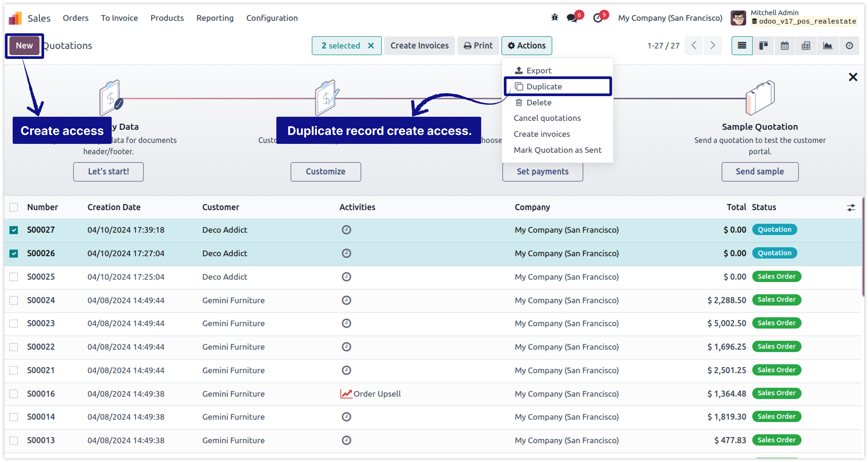
Task: Check the S00022 row checkbox
Action: tap(13, 347)
